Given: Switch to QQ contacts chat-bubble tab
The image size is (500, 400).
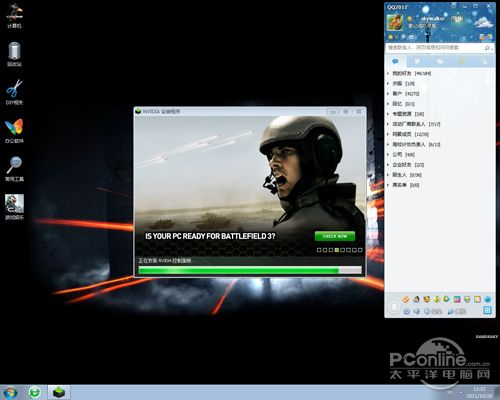Looking at the screenshot, I should point(396,61).
